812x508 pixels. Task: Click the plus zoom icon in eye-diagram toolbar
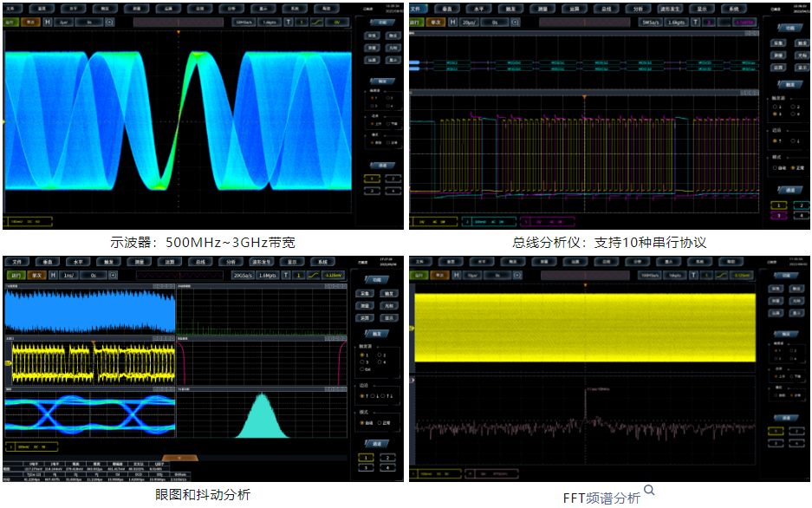[x=112, y=275]
